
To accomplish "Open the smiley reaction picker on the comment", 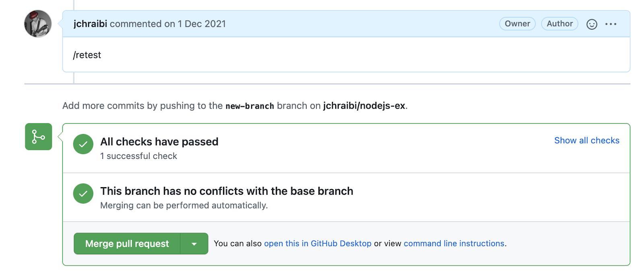I will click(591, 24).
